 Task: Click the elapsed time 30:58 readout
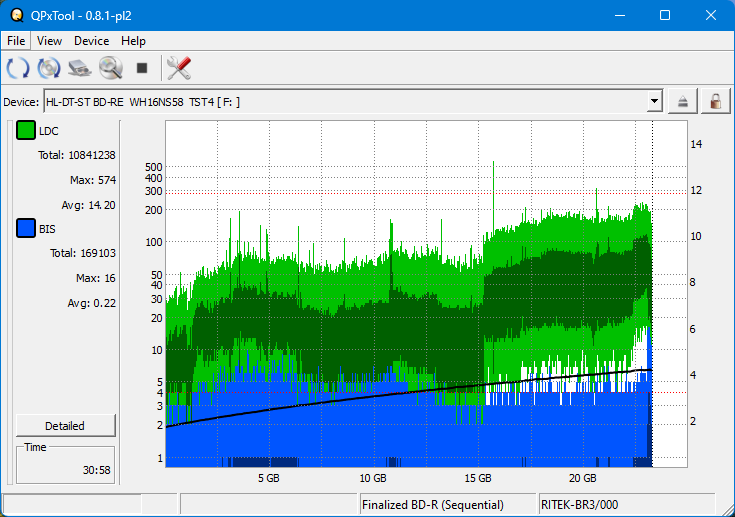point(97,470)
